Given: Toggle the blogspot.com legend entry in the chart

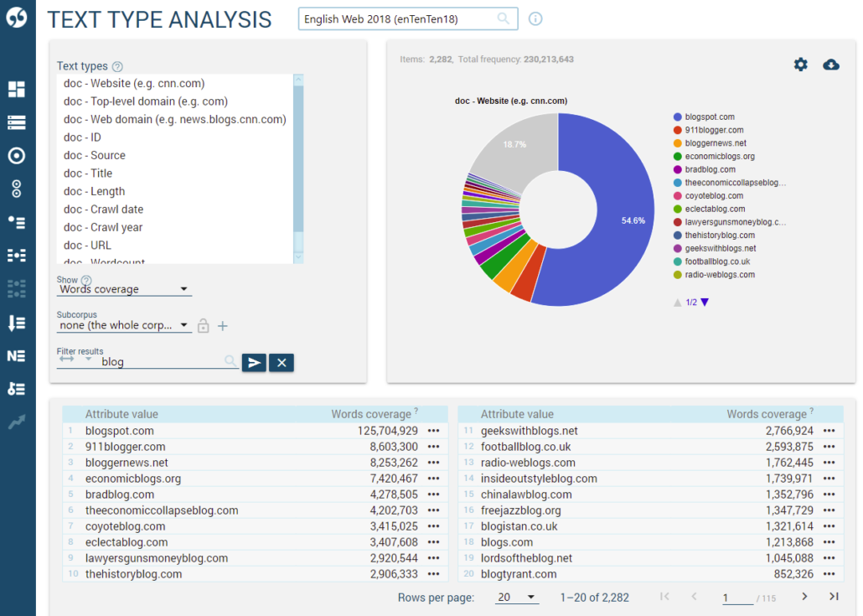Looking at the screenshot, I should coord(709,117).
